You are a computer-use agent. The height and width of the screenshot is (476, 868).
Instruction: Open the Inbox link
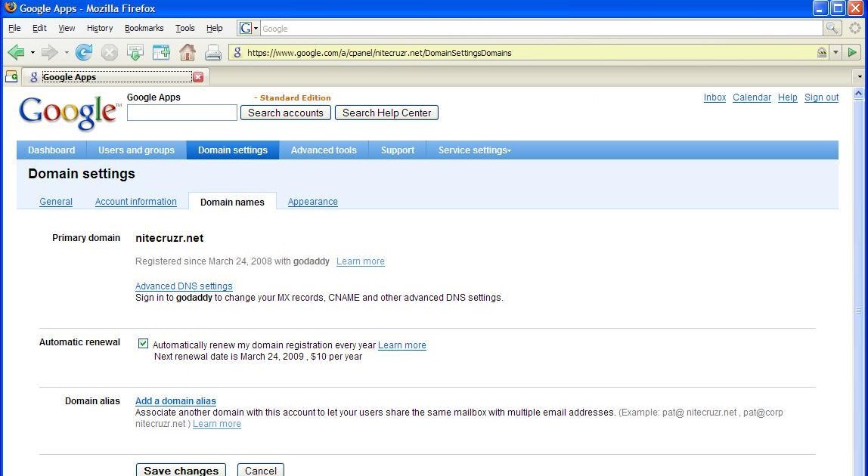(715, 97)
